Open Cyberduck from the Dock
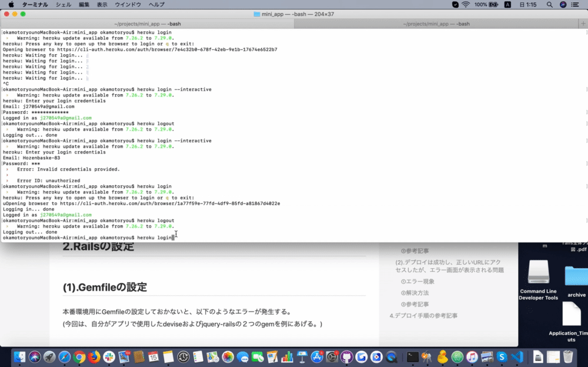This screenshot has height=367, width=588. click(x=442, y=356)
